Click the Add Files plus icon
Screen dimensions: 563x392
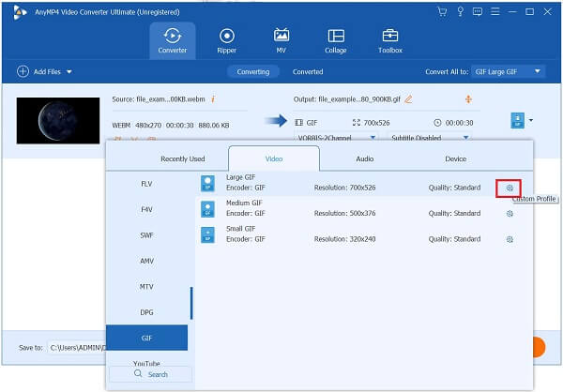point(23,71)
